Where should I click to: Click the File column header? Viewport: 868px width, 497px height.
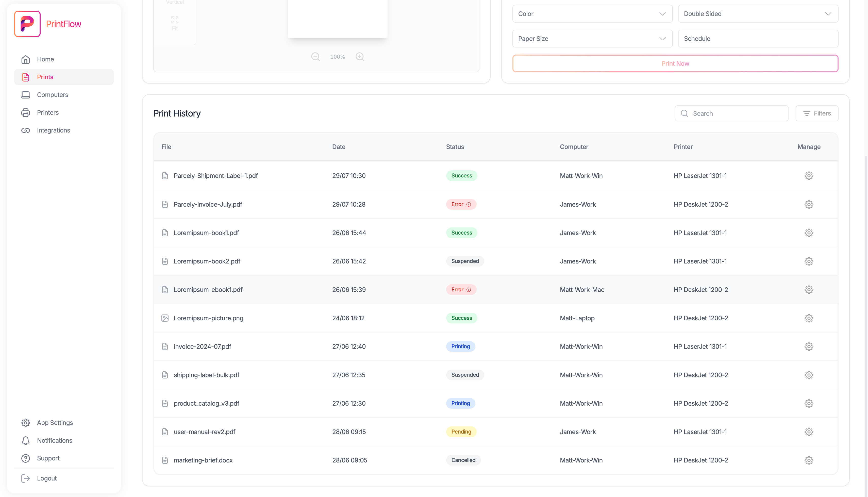[166, 147]
